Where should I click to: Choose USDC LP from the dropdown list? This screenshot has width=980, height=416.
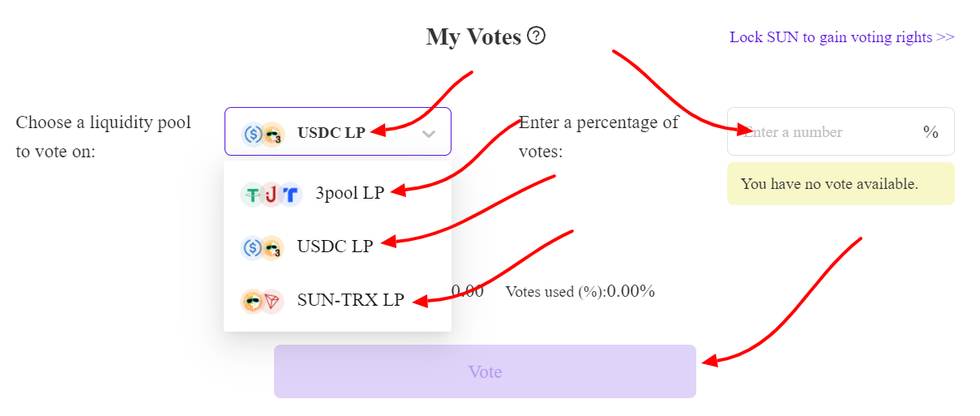[x=337, y=247]
